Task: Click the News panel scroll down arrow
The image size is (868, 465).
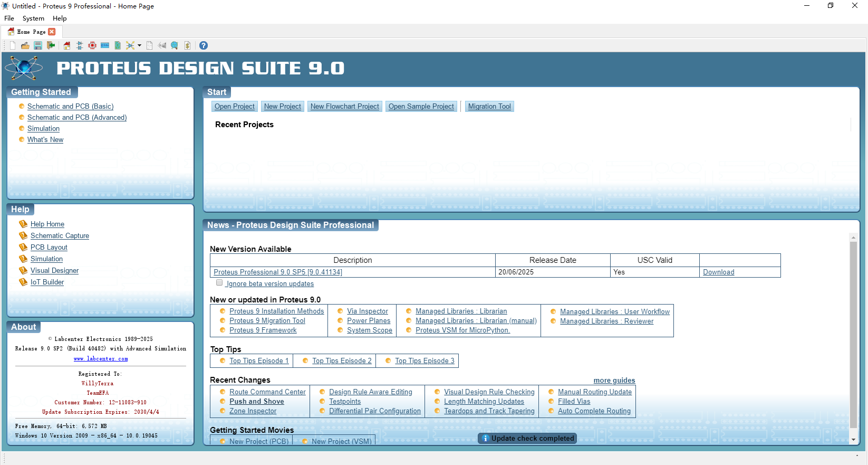Action: coord(853,439)
